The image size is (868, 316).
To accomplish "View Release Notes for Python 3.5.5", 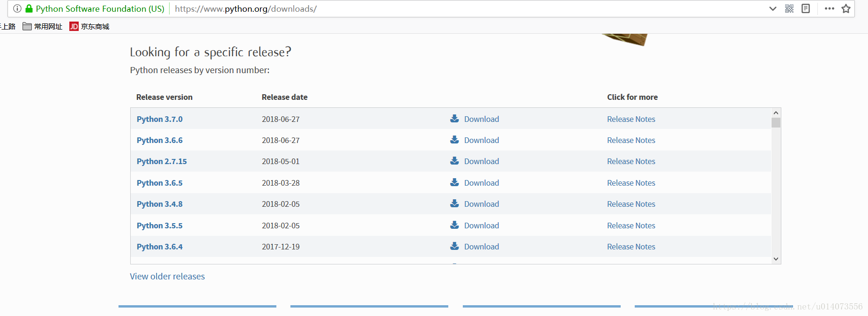I will coord(631,226).
